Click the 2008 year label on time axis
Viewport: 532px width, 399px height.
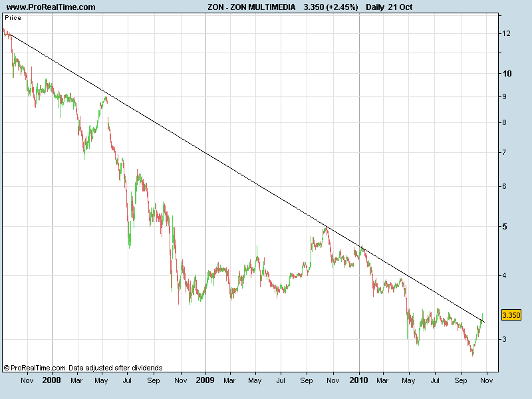[51, 380]
